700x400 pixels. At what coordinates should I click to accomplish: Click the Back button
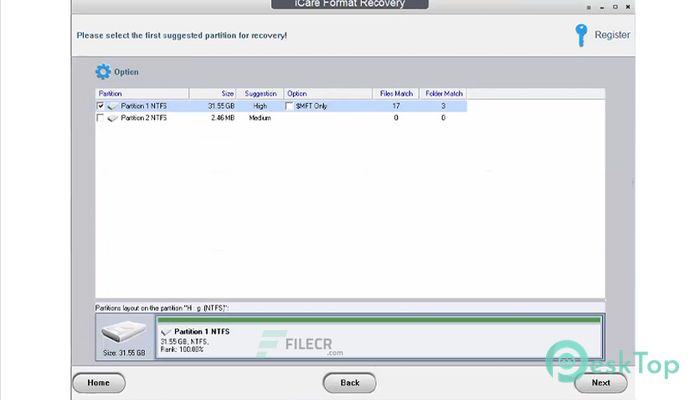point(350,383)
